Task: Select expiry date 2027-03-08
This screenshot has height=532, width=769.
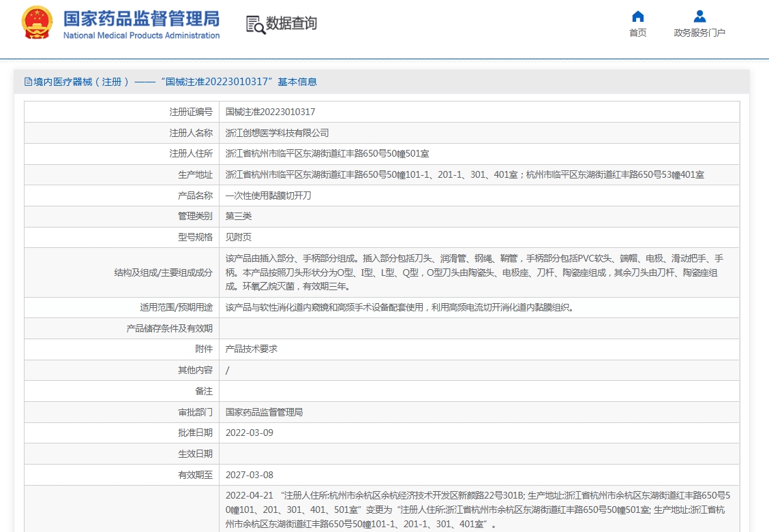Action: (249, 475)
